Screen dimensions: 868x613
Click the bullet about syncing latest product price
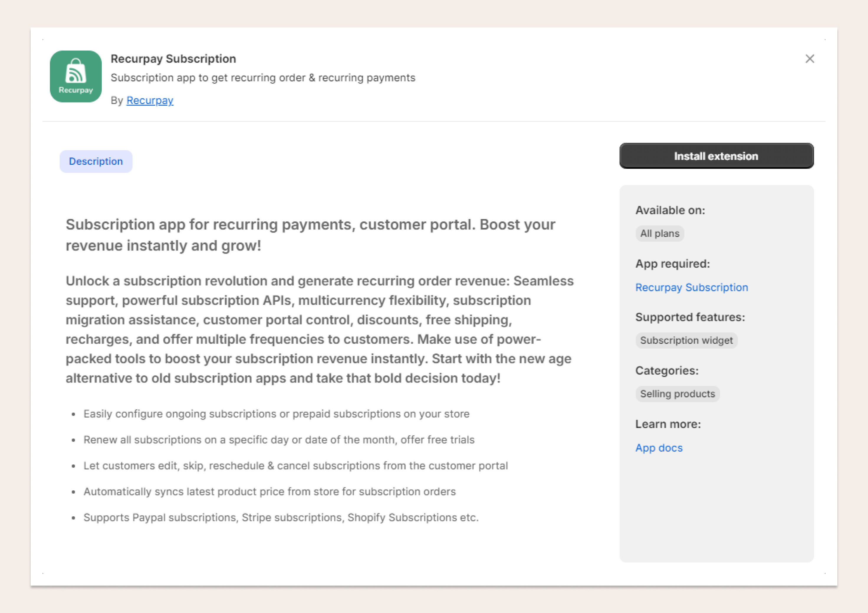pyautogui.click(x=269, y=492)
